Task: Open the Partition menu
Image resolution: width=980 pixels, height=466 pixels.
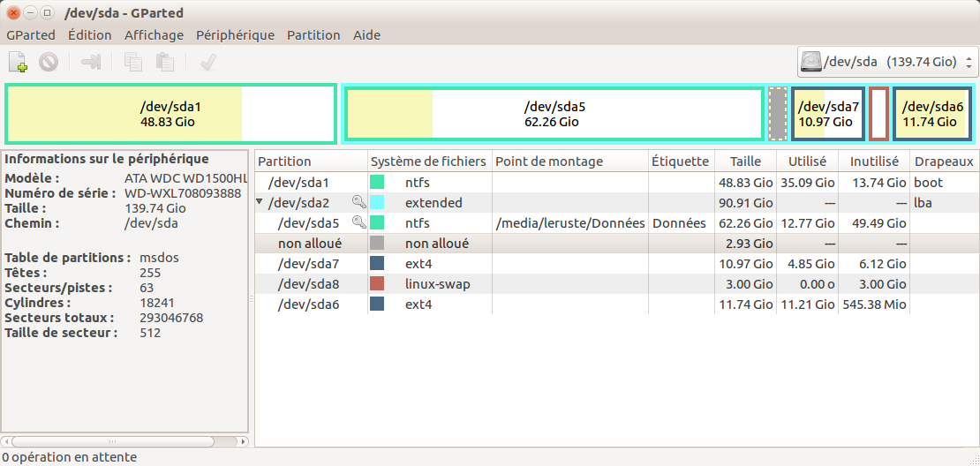Action: click(313, 35)
